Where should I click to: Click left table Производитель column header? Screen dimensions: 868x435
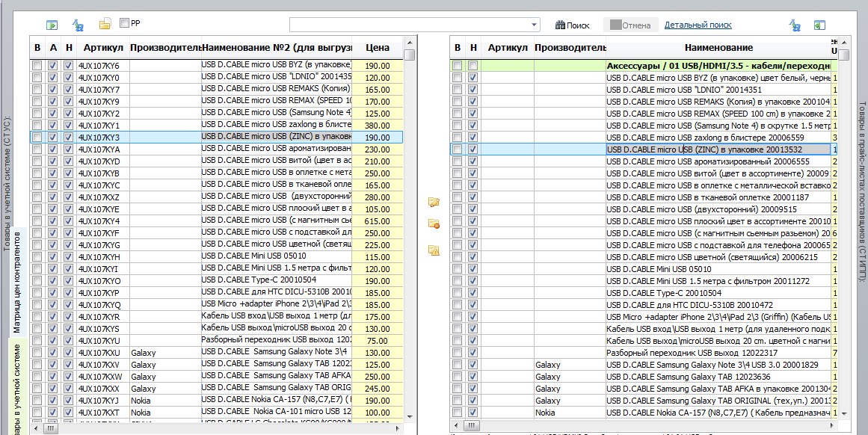(x=165, y=48)
